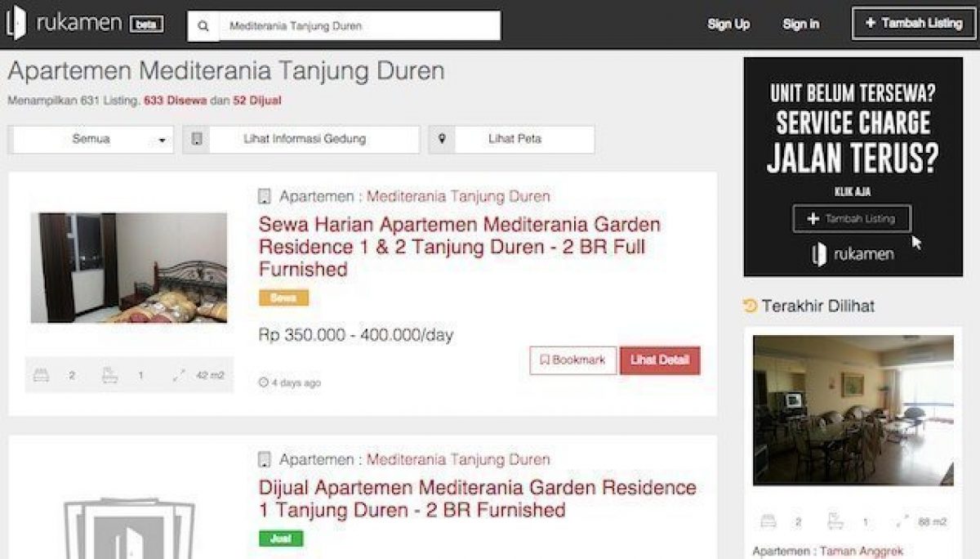Click the bathtub icon under first listing photo
The height and width of the screenshot is (559, 980).
[x=109, y=375]
